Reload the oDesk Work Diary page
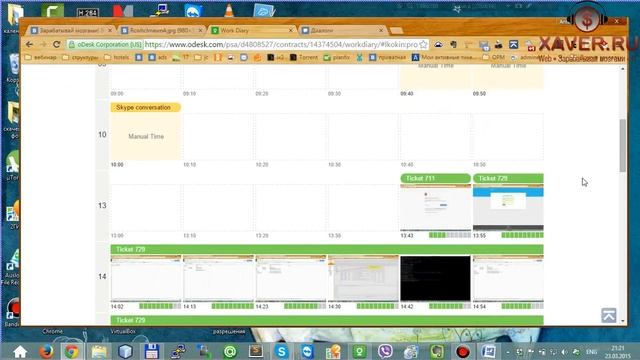This screenshot has height=360, width=640. 57,44
